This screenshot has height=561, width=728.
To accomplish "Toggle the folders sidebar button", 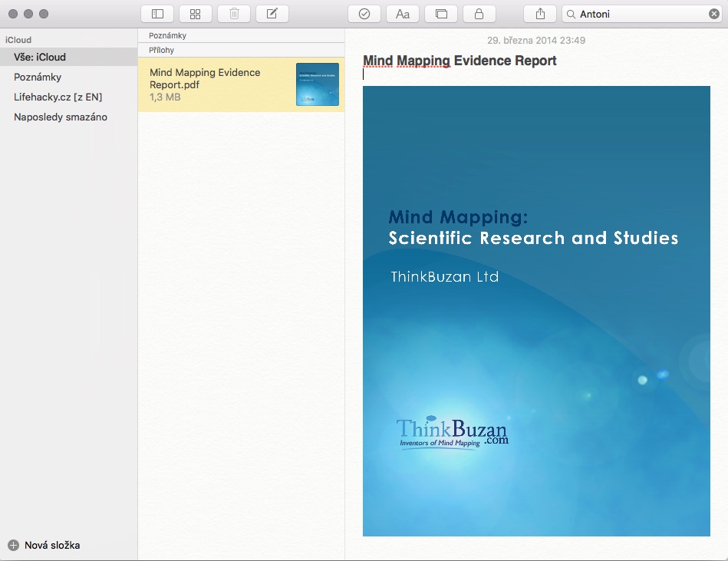I will pos(157,14).
